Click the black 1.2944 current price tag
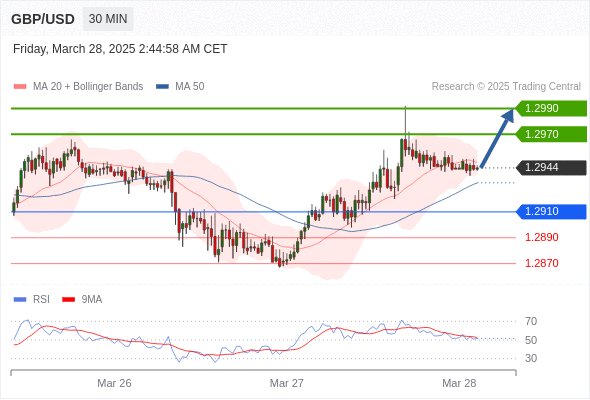This screenshot has width=590, height=400. 551,167
